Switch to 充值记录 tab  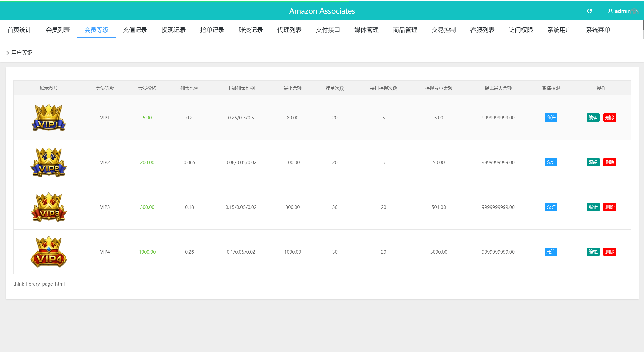[135, 30]
